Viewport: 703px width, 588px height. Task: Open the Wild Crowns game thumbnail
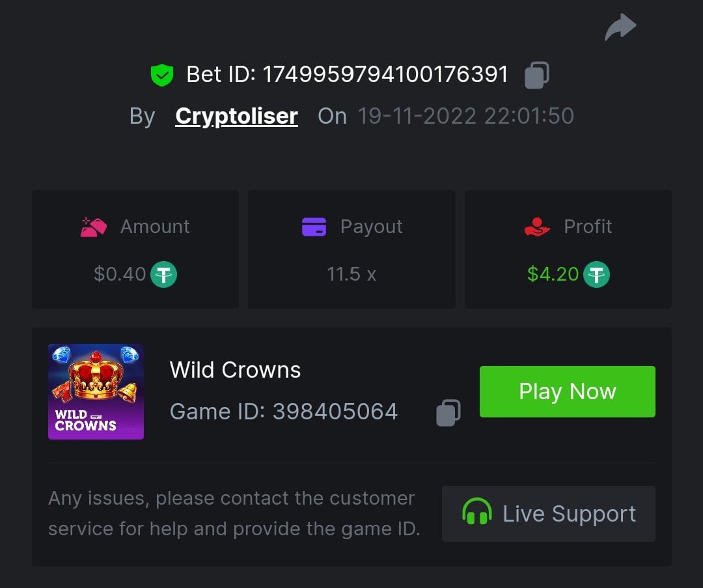coord(96,391)
